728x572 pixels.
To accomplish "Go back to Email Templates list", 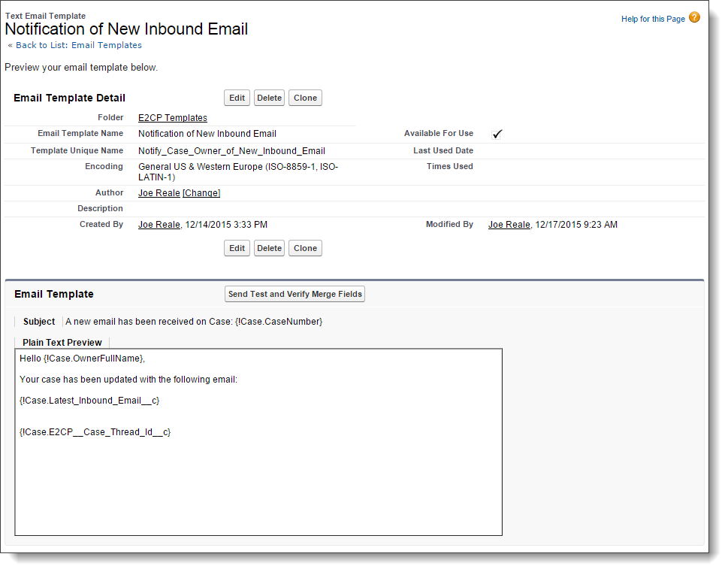I will click(78, 45).
